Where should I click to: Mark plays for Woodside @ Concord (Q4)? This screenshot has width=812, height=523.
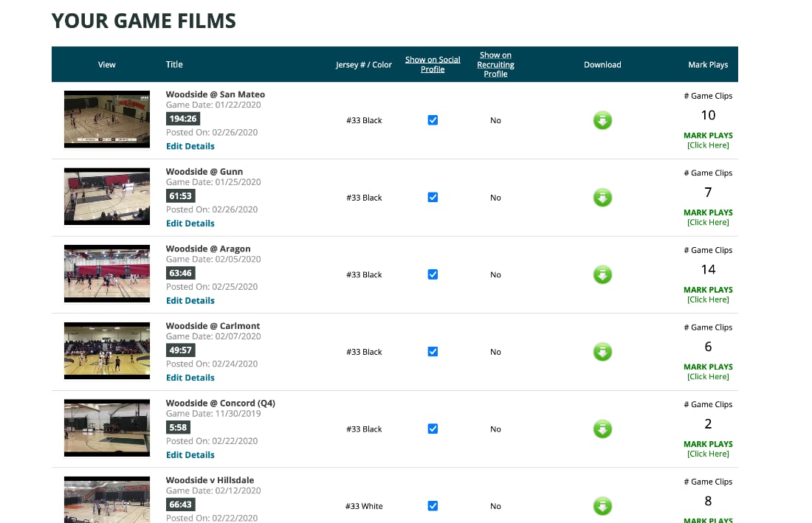tap(708, 448)
